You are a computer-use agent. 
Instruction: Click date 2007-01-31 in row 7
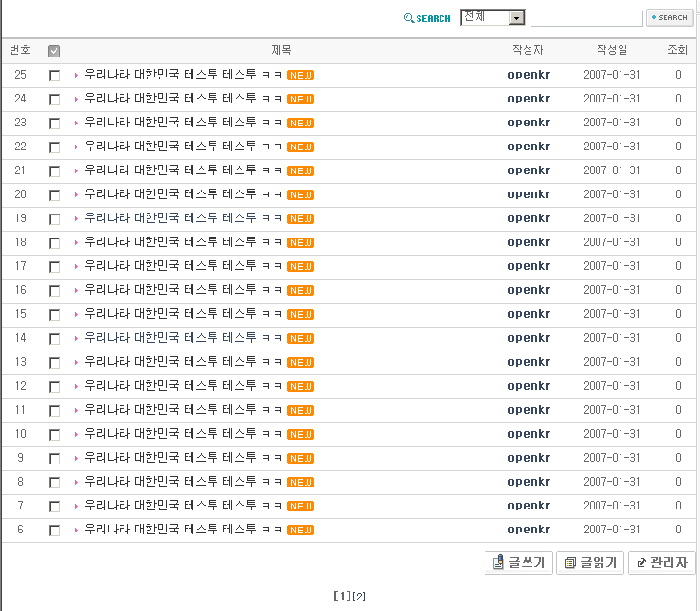click(612, 506)
